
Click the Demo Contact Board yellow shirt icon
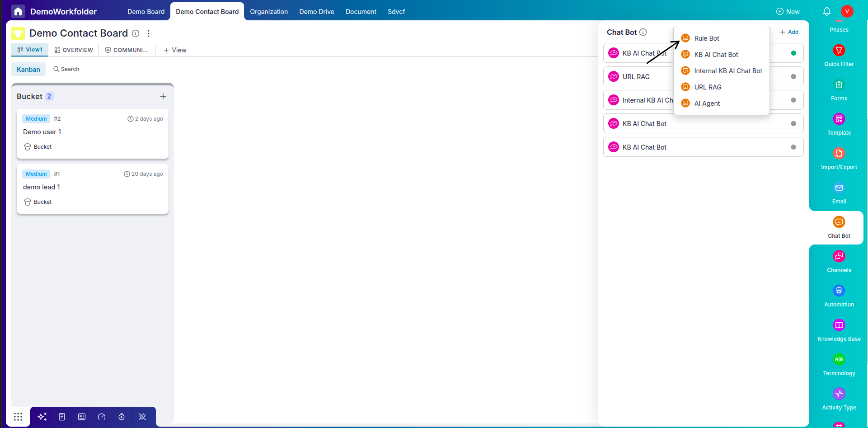point(18,33)
